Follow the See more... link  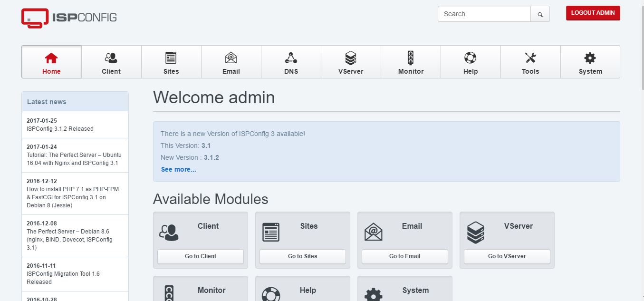coord(178,169)
